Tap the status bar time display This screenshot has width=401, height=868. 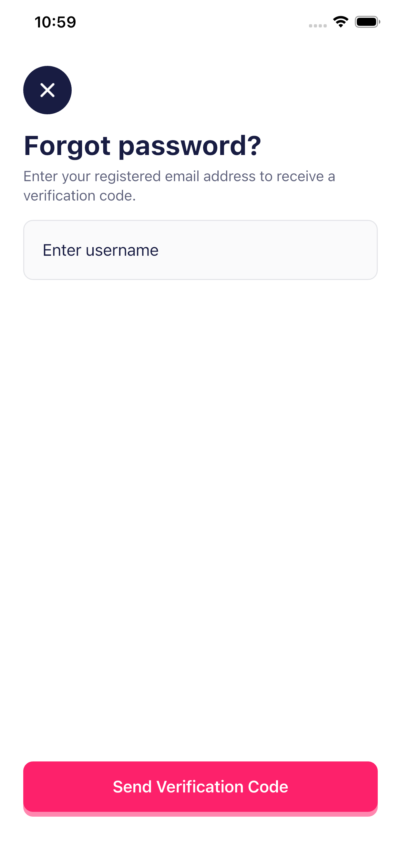pyautogui.click(x=55, y=22)
